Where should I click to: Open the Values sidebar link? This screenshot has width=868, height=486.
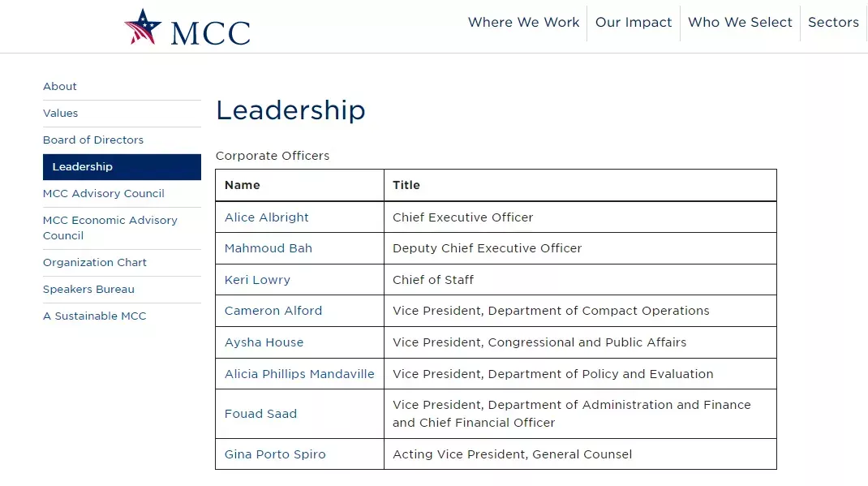click(x=61, y=114)
